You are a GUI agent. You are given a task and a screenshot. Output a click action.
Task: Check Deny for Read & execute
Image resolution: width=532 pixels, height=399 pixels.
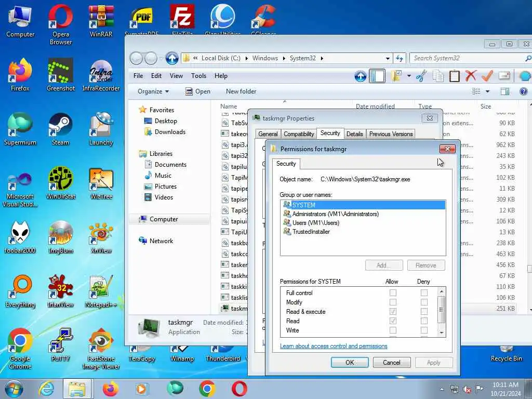424,312
